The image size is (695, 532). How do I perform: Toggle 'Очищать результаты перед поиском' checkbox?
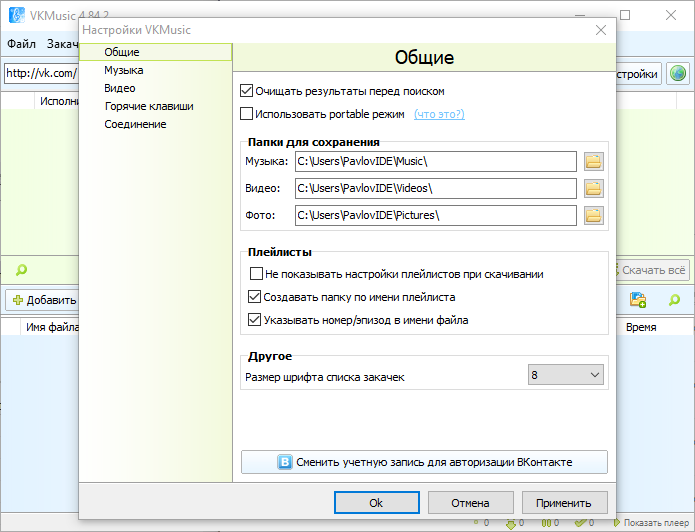click(x=246, y=91)
